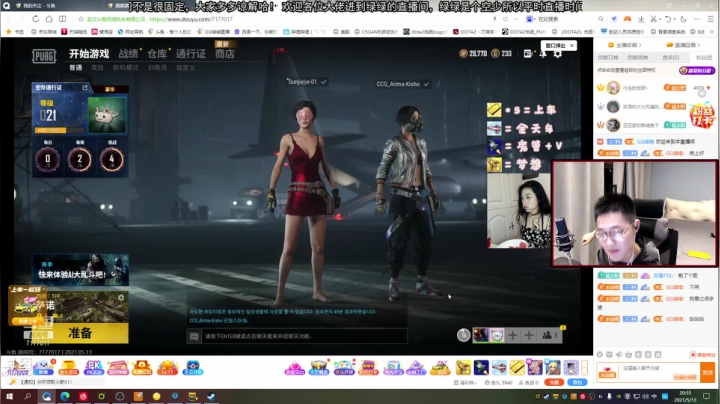Click the second empty team slot plus
720x404 pixels.
(x=529, y=336)
